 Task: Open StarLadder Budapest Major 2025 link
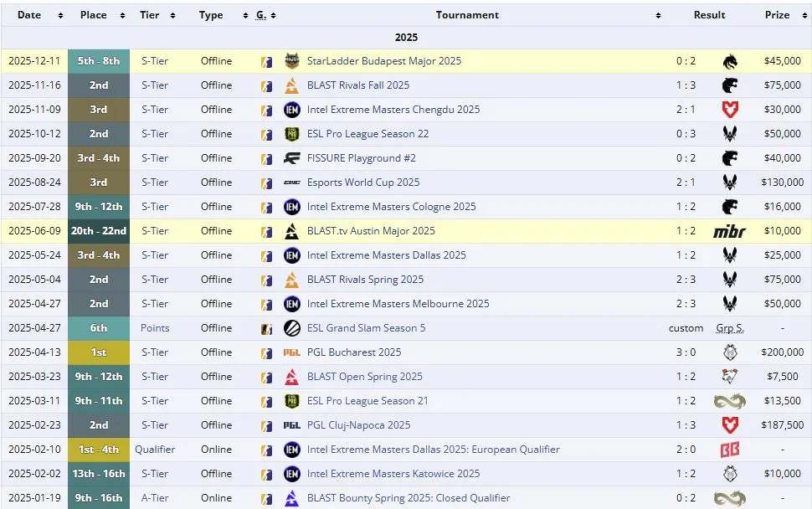coord(383,61)
